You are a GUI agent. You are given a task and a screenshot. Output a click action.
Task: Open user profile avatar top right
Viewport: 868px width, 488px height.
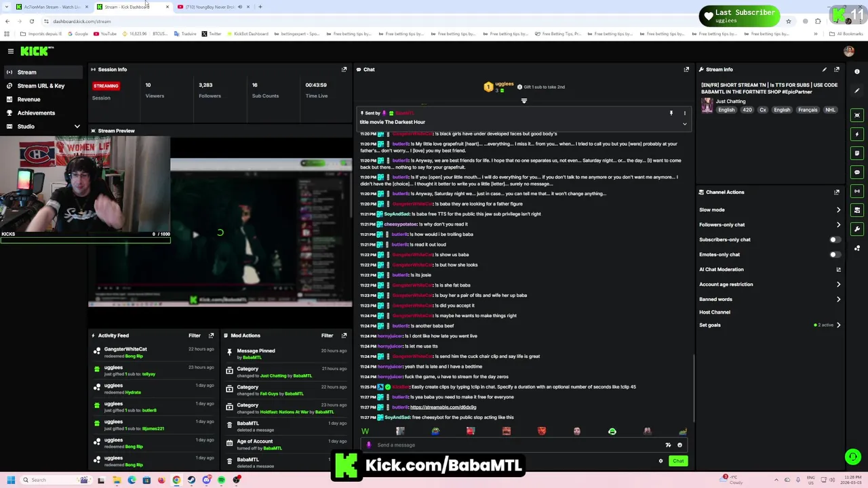pyautogui.click(x=849, y=51)
